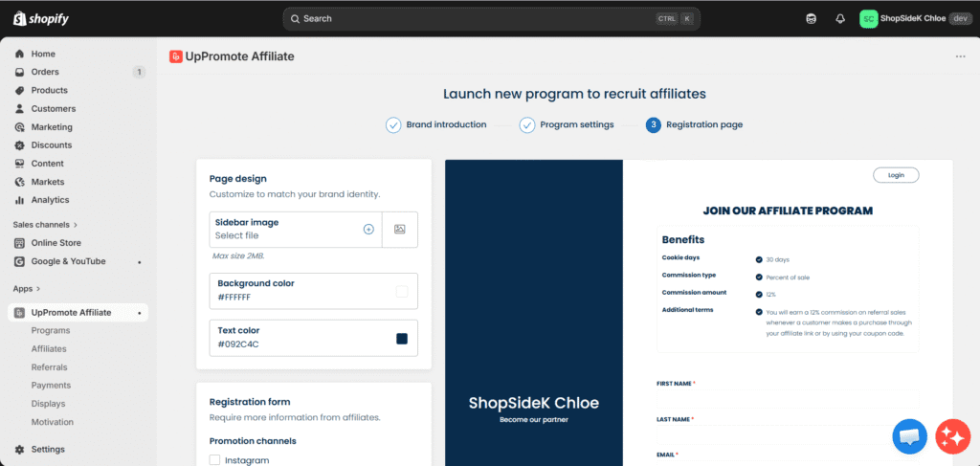Open the ShopSideK Chloe account menu
Screen dimensions: 980x466
pos(914,19)
